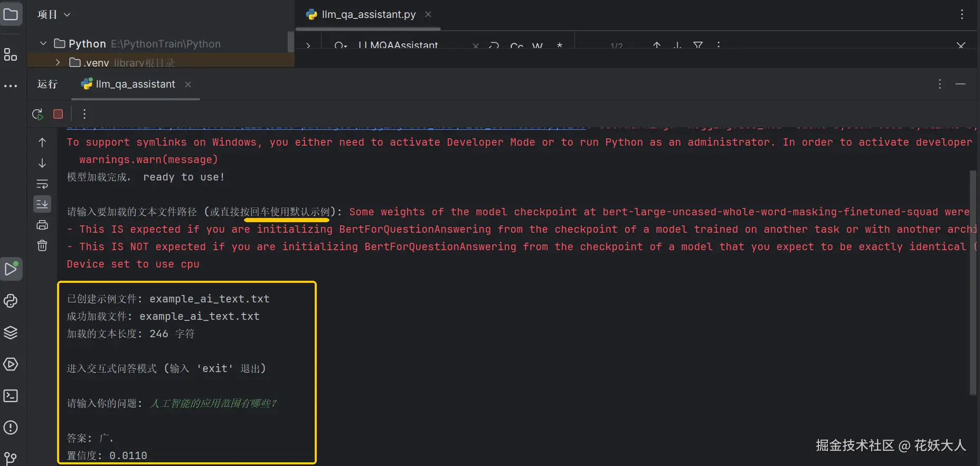Click the down arrow in console gutter
The height and width of the screenshot is (466, 980).
click(x=42, y=163)
